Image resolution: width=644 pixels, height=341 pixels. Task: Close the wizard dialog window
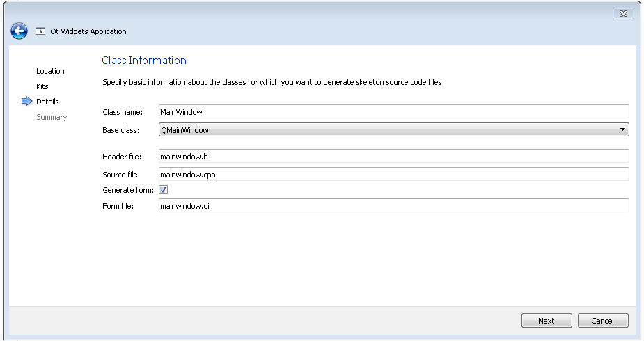pos(622,13)
